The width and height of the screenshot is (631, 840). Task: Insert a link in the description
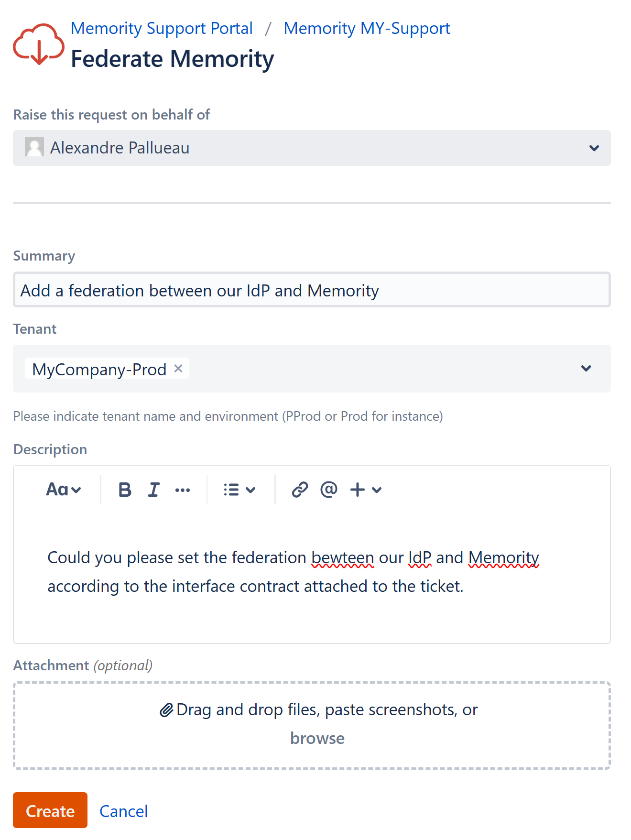pos(300,490)
